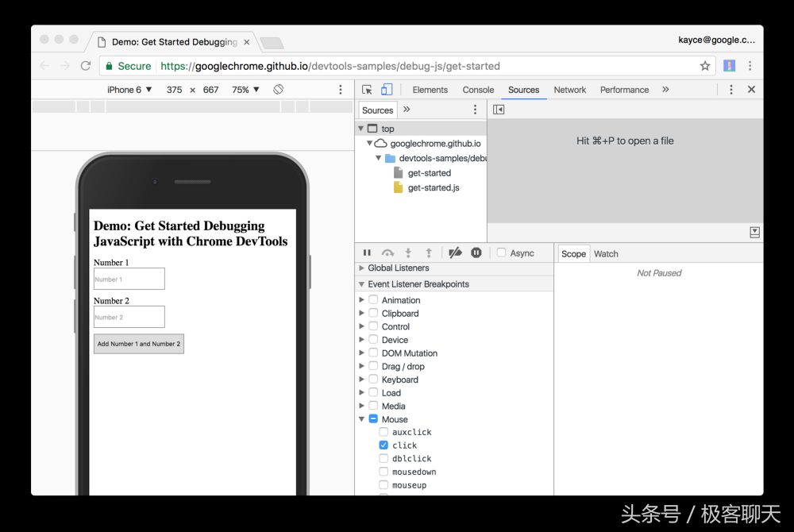Expand the Keyboard event listener category
794x532 pixels.
pos(361,380)
